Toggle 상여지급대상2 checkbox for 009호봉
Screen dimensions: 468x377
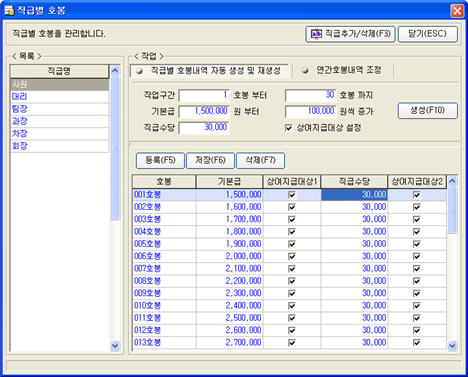point(417,293)
